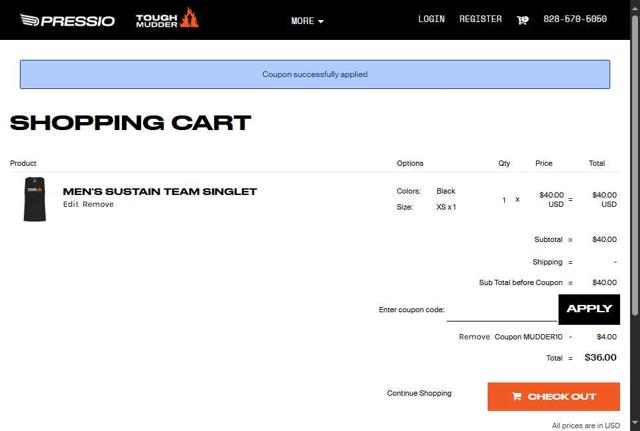The image size is (640, 431).
Task: Apply the coupon code
Action: click(589, 309)
